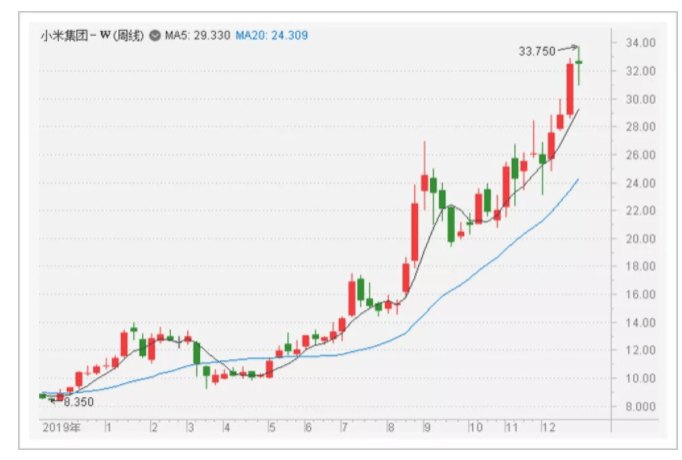Click the last green candlestick at the peak
The height and width of the screenshot is (460, 682).
tap(579, 64)
